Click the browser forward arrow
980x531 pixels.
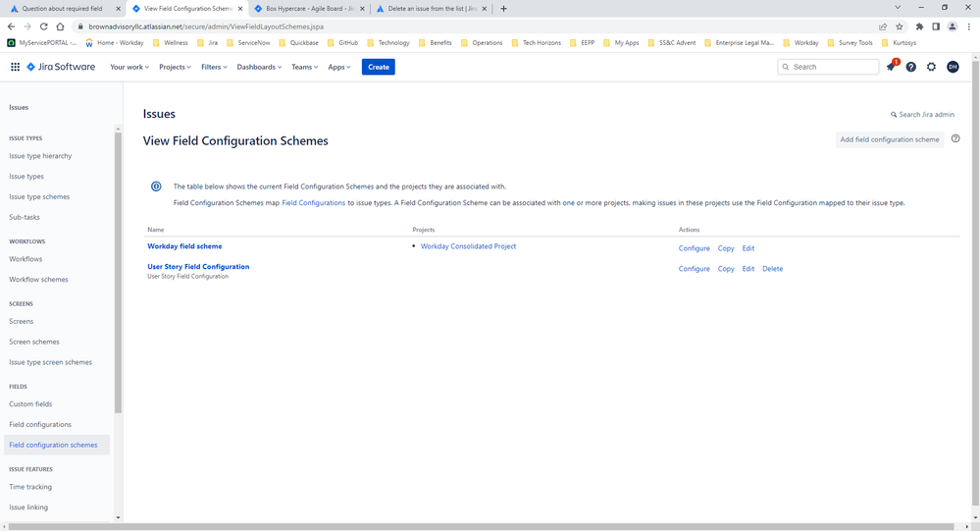pos(26,27)
